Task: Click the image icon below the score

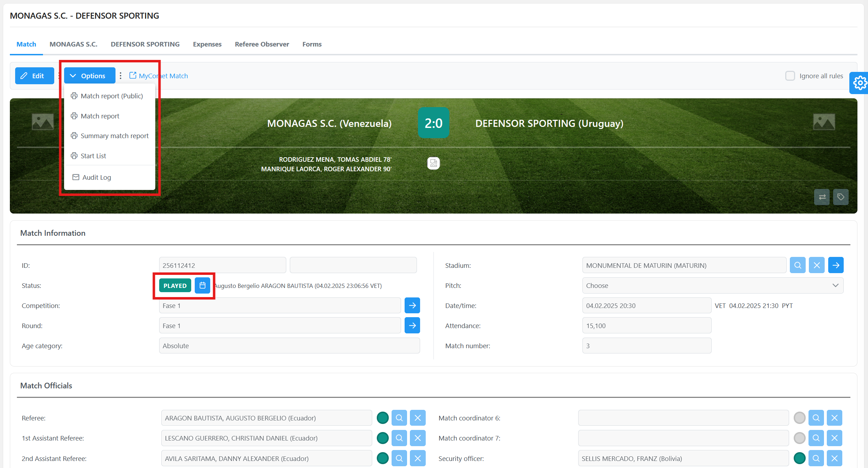Action: coord(433,163)
